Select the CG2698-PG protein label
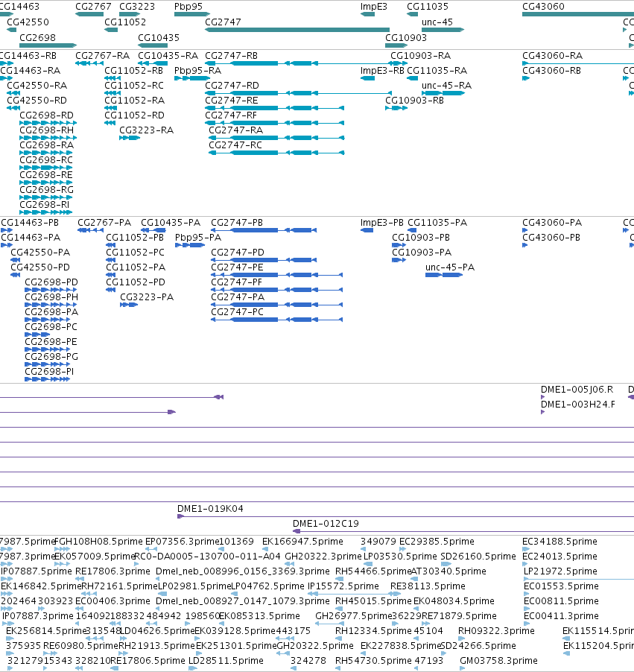 pos(51,357)
